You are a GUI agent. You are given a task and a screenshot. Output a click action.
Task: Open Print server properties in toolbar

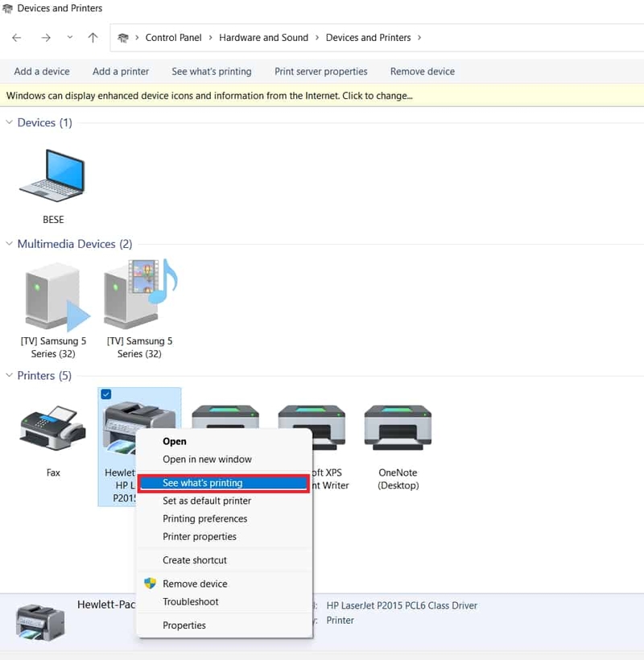click(x=321, y=72)
